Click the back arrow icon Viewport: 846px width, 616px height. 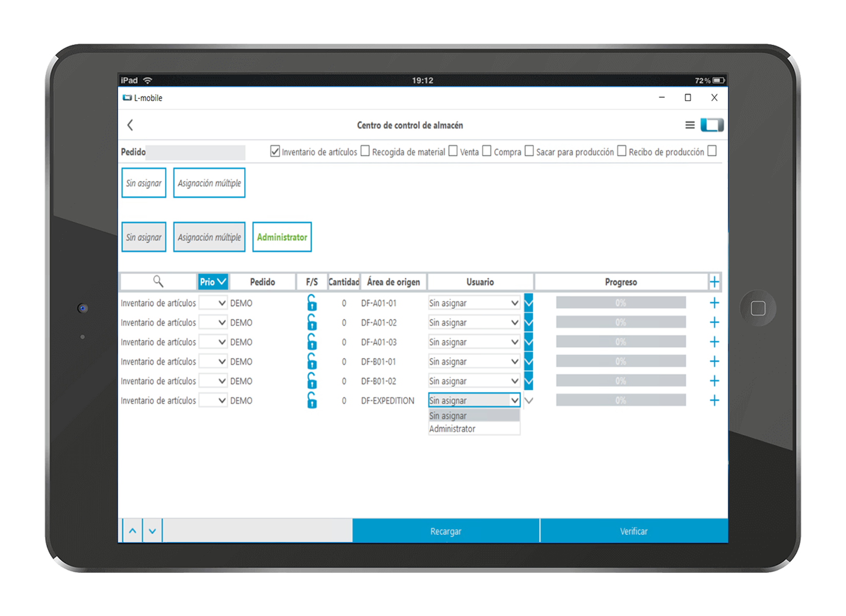(130, 125)
